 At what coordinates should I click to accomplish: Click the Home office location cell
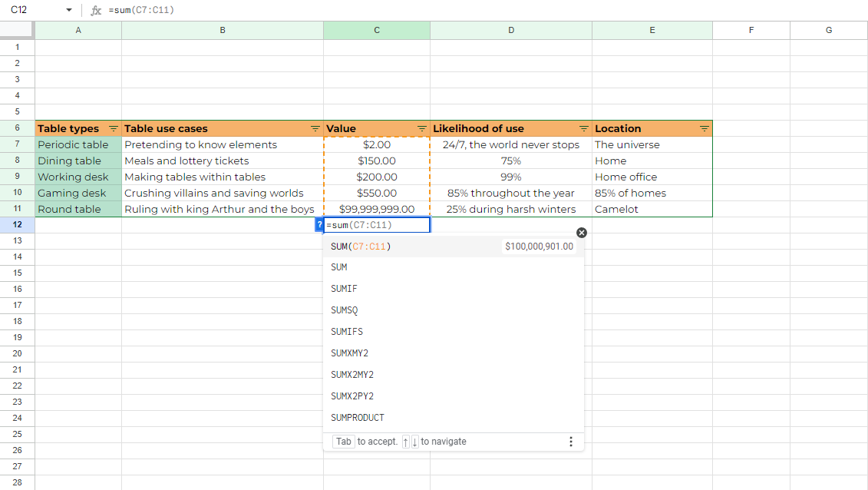652,177
